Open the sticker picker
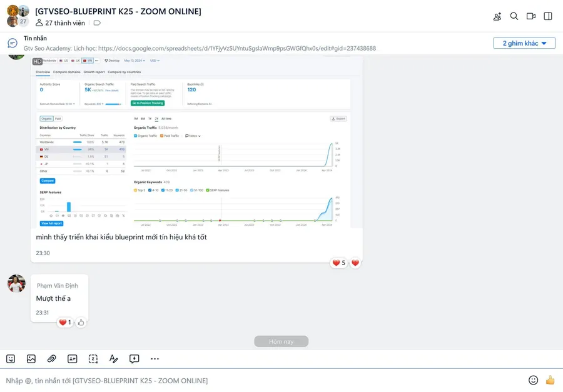 tap(11, 359)
